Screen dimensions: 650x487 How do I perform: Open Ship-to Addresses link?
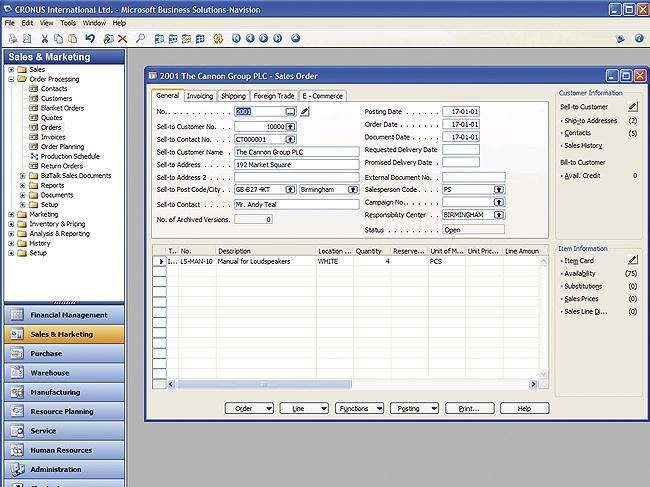591,121
